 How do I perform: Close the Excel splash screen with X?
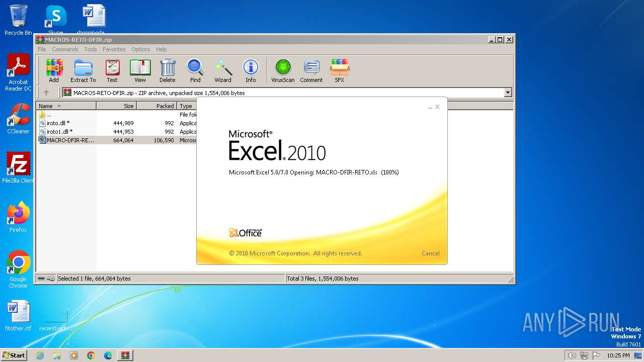pos(437,107)
